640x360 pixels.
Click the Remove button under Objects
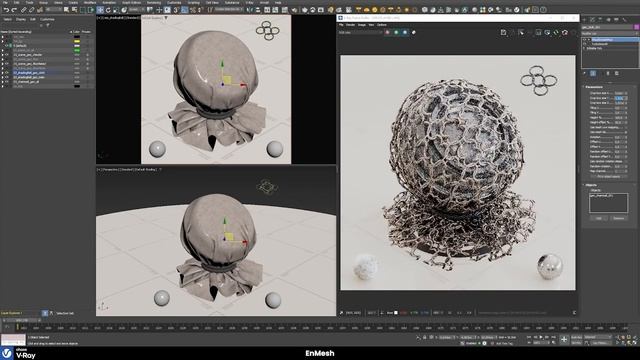(618, 218)
